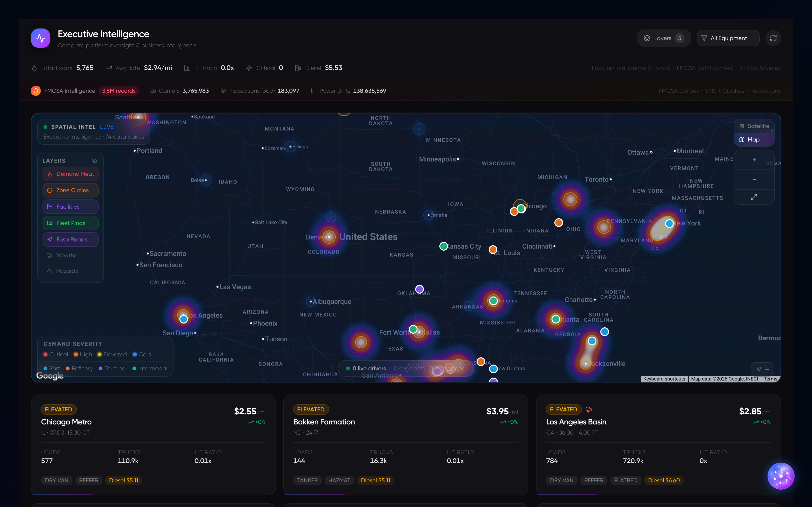Screen dimensions: 812x507
Task: Enable the Weather layer
Action: (67, 255)
